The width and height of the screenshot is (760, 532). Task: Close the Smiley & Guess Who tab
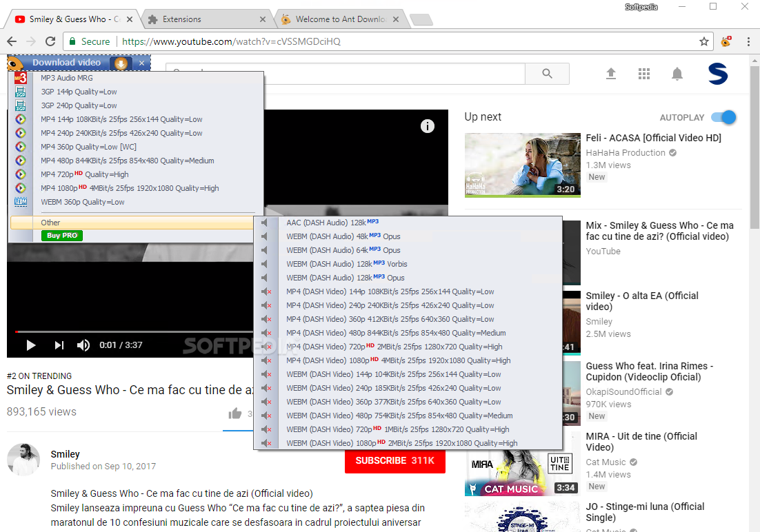(x=130, y=19)
